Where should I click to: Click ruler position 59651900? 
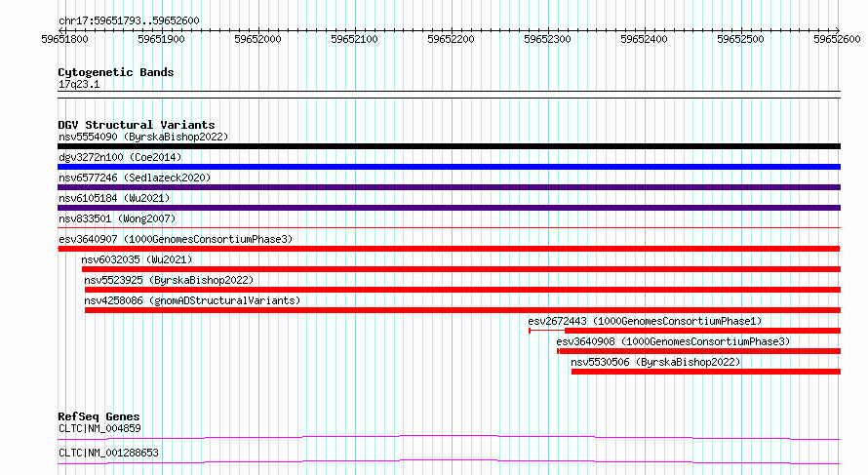click(161, 39)
